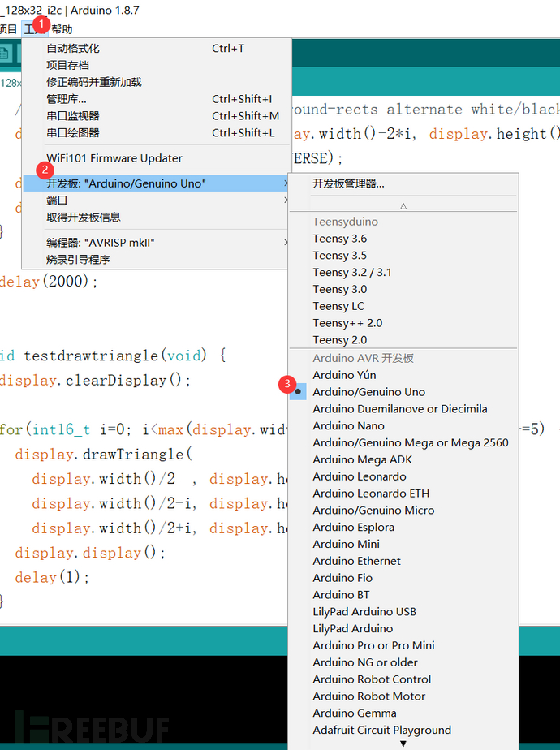Click 自动格式化 auto format entry
The height and width of the screenshot is (750, 560).
[x=73, y=49]
